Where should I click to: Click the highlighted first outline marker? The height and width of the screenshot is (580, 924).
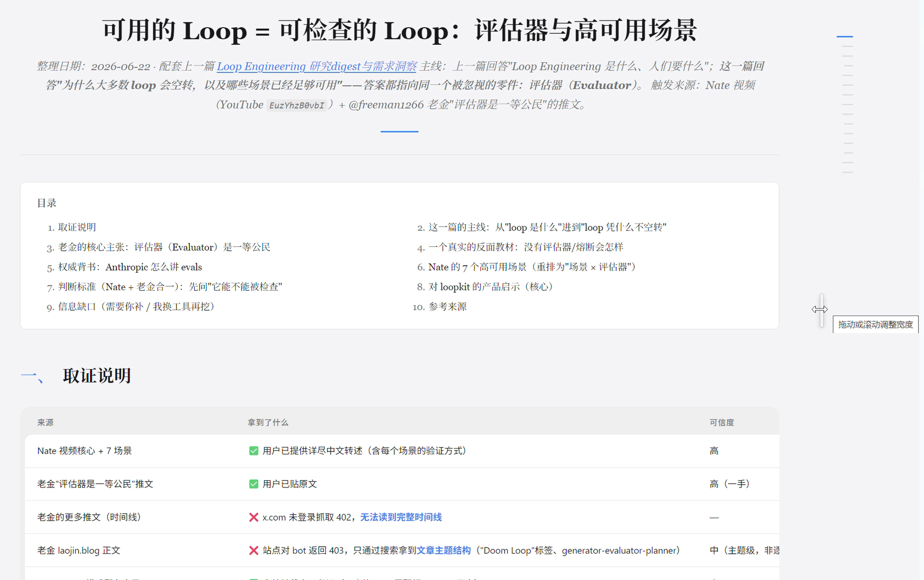tap(845, 37)
